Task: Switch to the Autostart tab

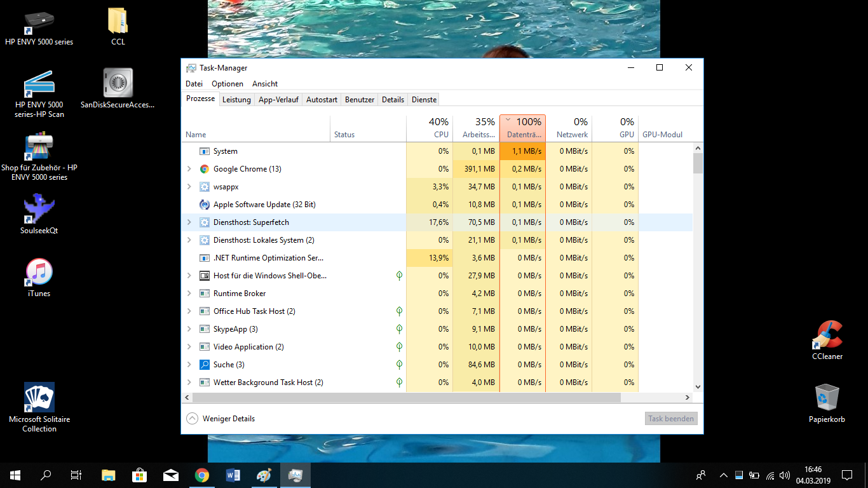Action: click(x=322, y=100)
